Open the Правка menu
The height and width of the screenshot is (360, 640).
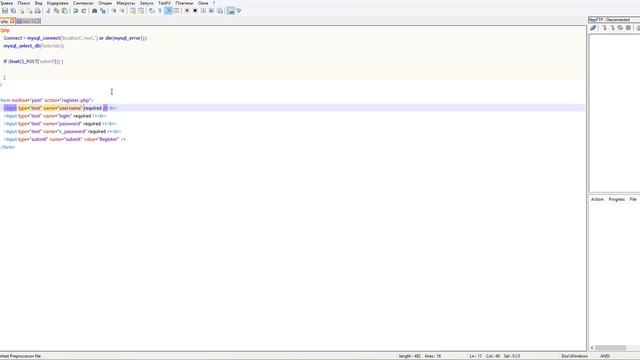pos(6,3)
